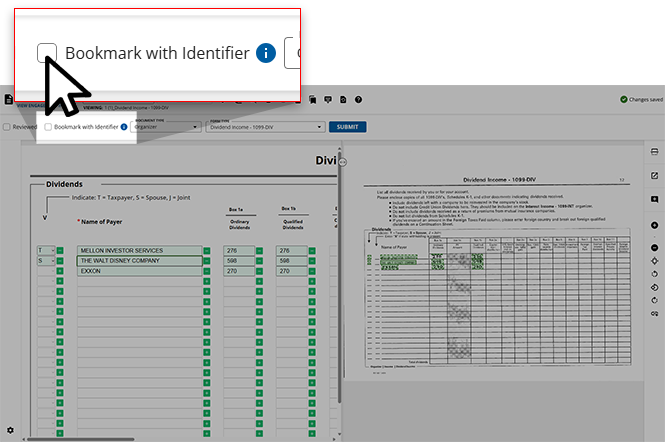Viewport: 665px width, 442px height.
Task: Click the SUBMIT button
Action: 347,127
